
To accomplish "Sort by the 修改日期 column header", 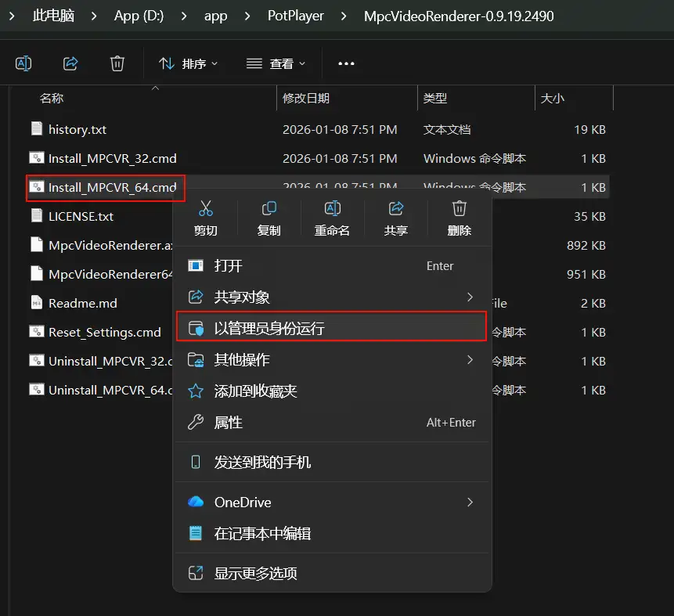I will (306, 99).
